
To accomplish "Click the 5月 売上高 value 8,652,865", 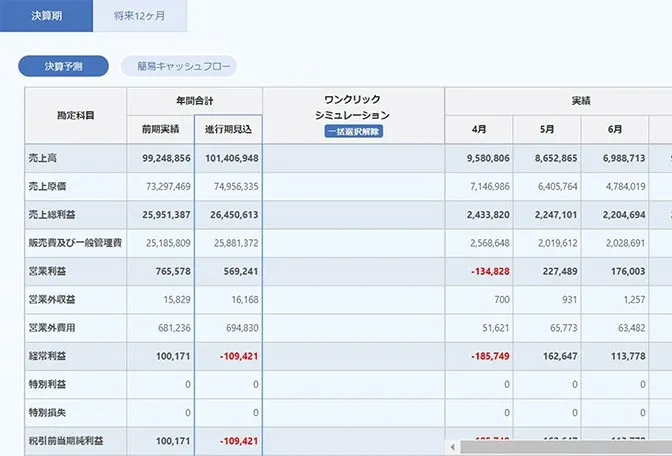I will [556, 158].
